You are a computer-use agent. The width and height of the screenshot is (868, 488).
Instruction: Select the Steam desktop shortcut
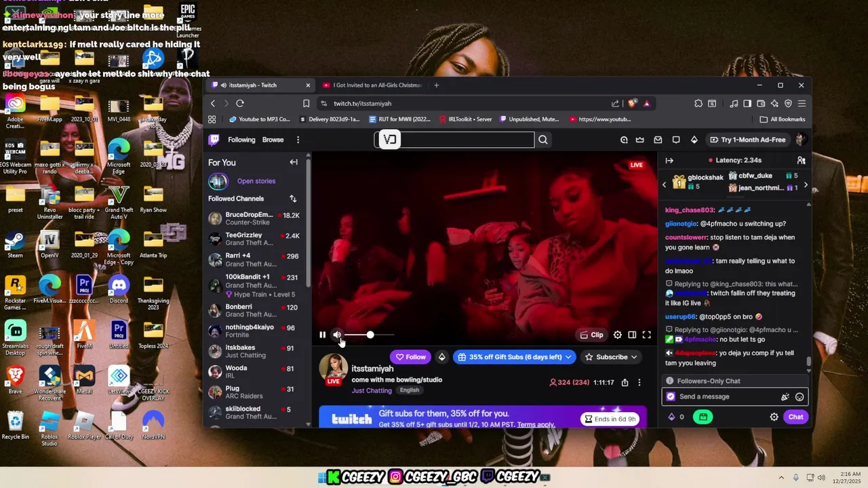(15, 244)
